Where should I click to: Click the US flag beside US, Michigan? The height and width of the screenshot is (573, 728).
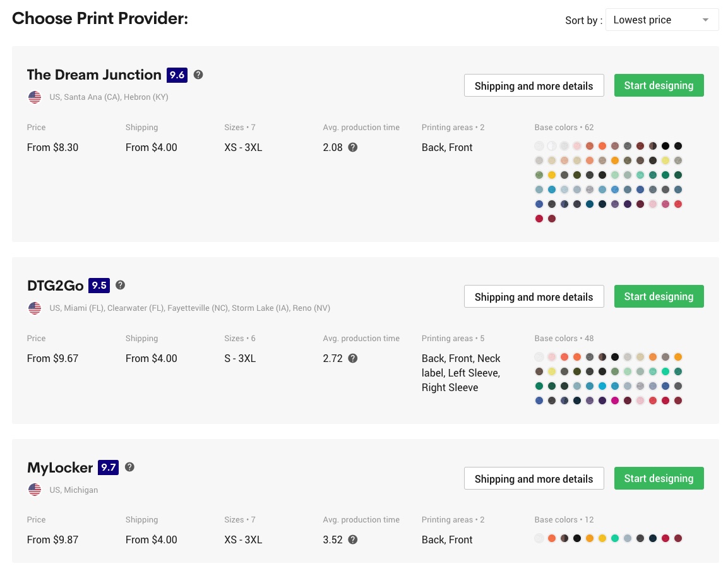pos(35,490)
